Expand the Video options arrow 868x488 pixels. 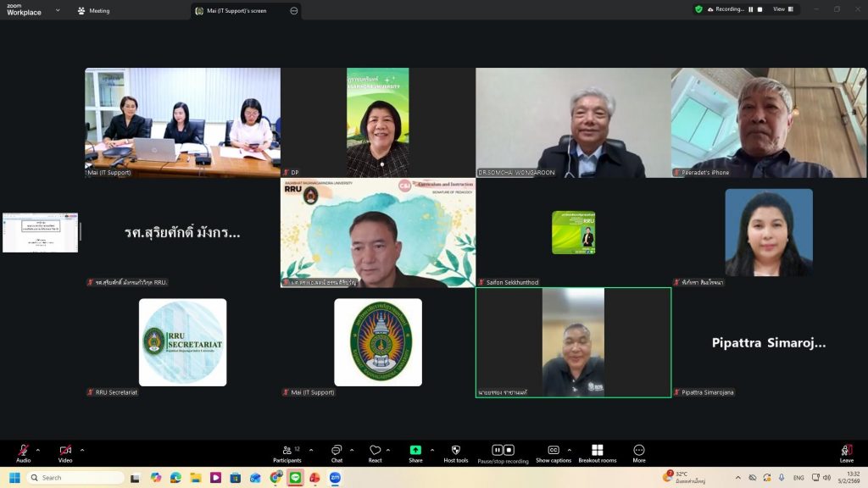[x=82, y=450]
